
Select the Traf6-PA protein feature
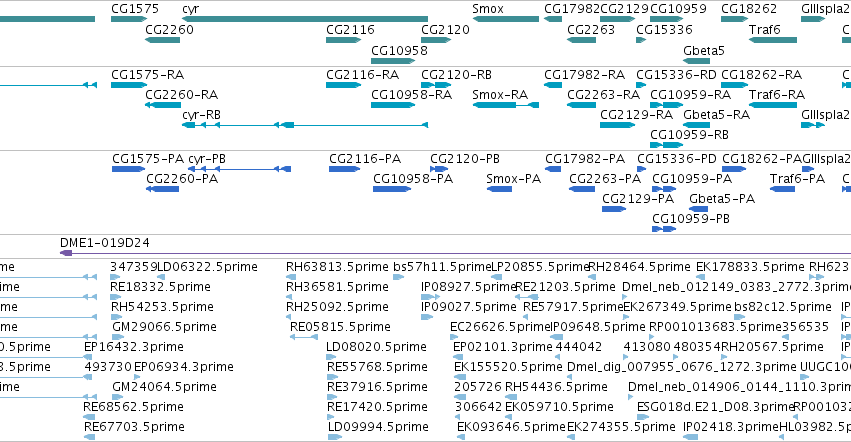(783, 189)
